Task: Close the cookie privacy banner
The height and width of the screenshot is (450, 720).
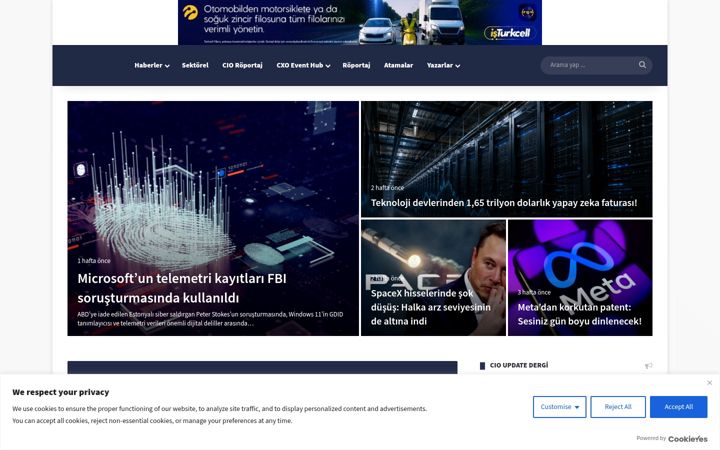Action: (709, 382)
